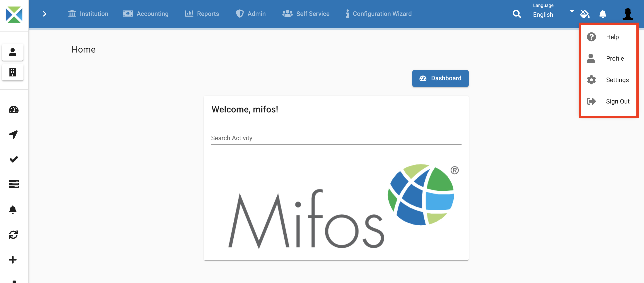The height and width of the screenshot is (283, 644).
Task: Click the Institution bank icon
Action: click(x=72, y=13)
